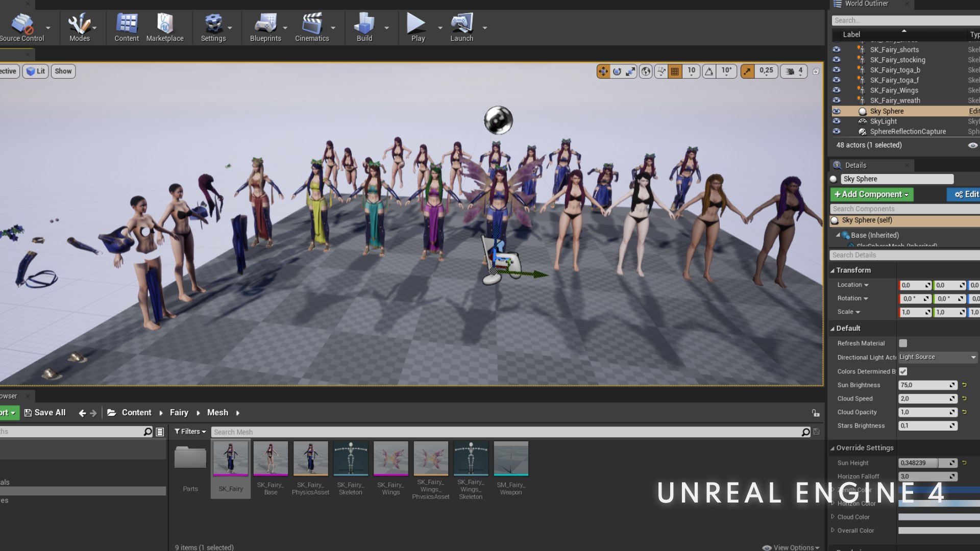This screenshot has height=551, width=980.
Task: Click the Launch toolbar icon
Action: pyautogui.click(x=462, y=28)
